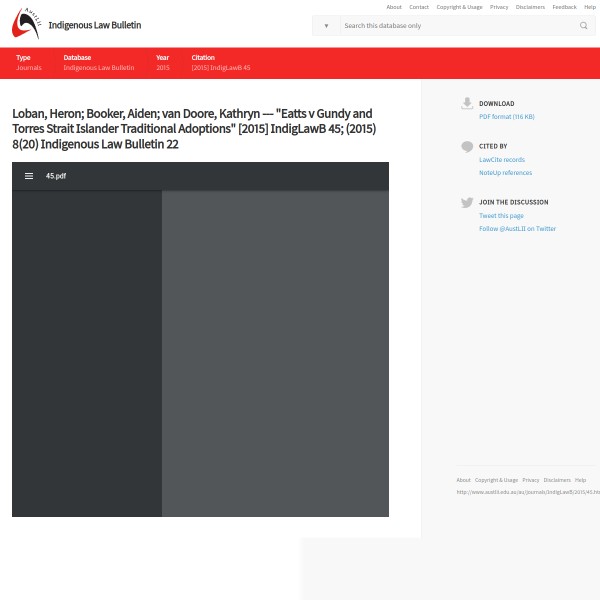Open Copyright & Usage in the top bar
600x600 pixels.
point(459,7)
